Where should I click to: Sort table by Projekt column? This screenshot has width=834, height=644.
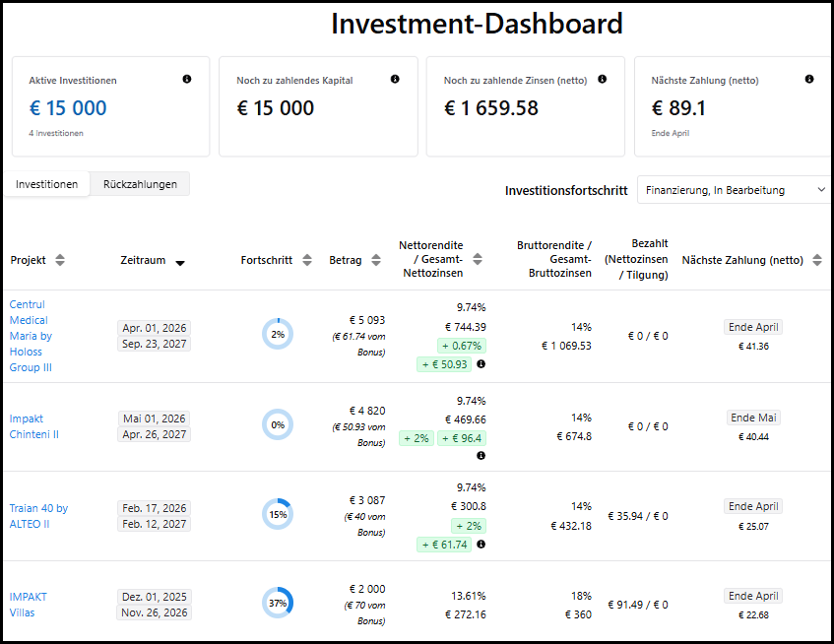pyautogui.click(x=60, y=260)
